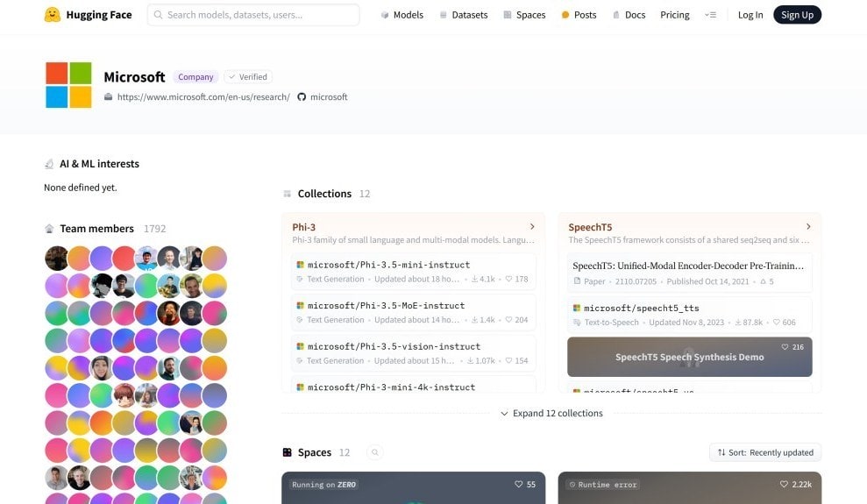Viewport: 867px width, 504px height.
Task: Open microsoft/speecht5_tts model
Action: (690, 315)
